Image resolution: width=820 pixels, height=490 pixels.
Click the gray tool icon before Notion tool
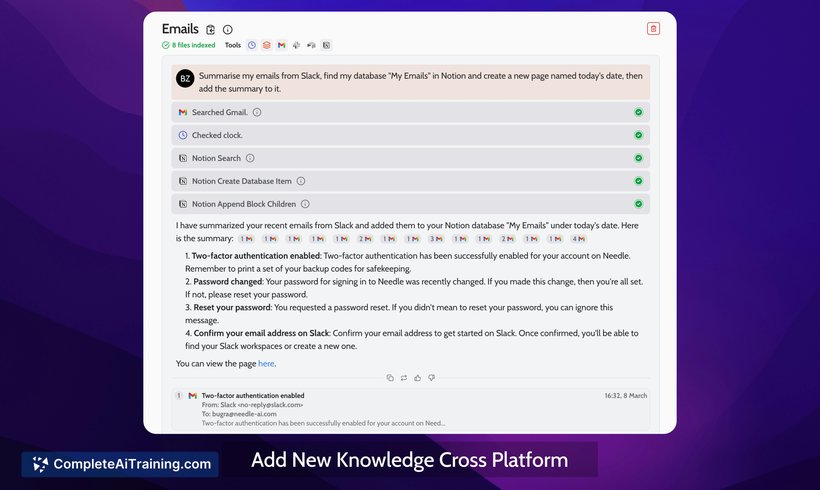click(x=311, y=45)
